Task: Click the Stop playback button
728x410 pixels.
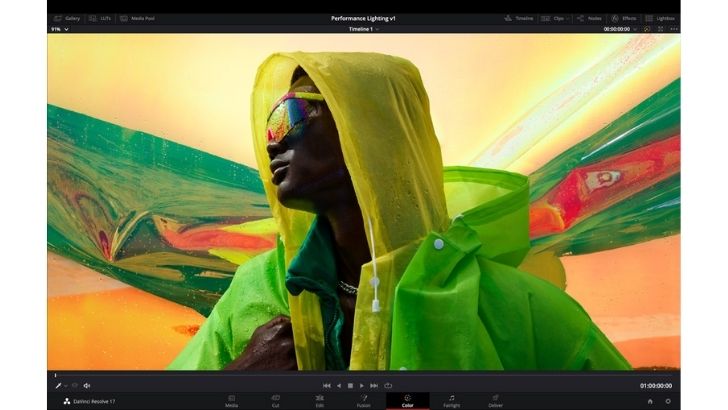Action: tap(350, 385)
